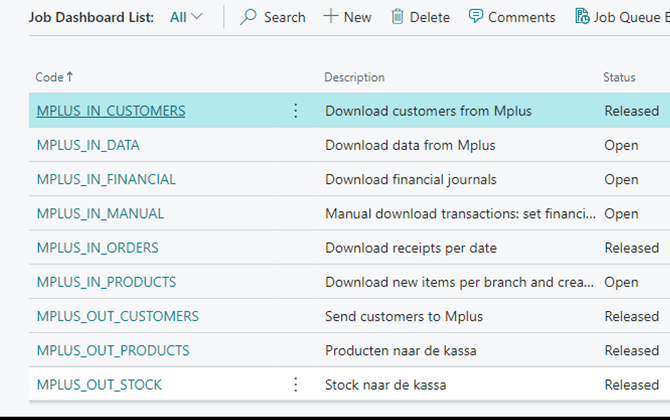670x420 pixels.
Task: Click the Search action label
Action: (x=285, y=17)
